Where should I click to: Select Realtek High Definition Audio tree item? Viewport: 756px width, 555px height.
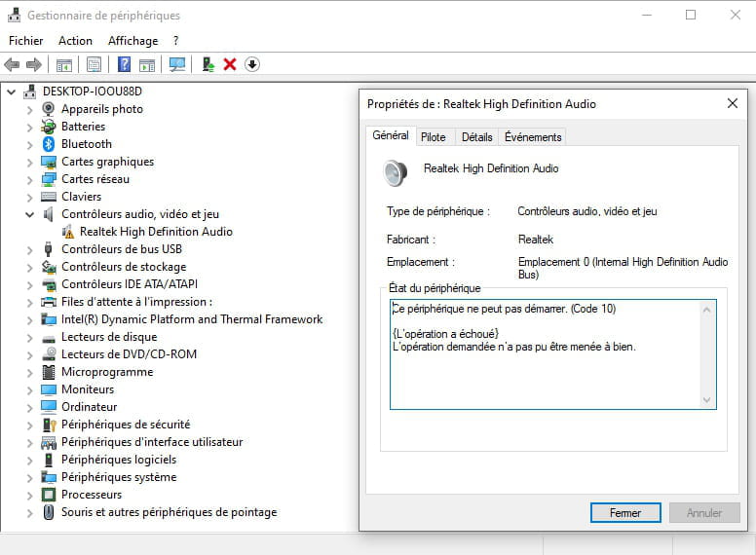click(156, 232)
